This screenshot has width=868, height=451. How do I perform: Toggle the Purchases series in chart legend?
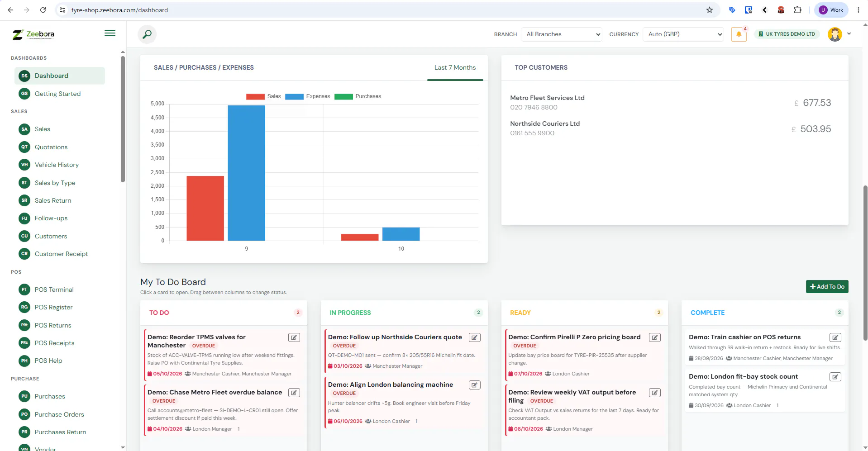358,96
